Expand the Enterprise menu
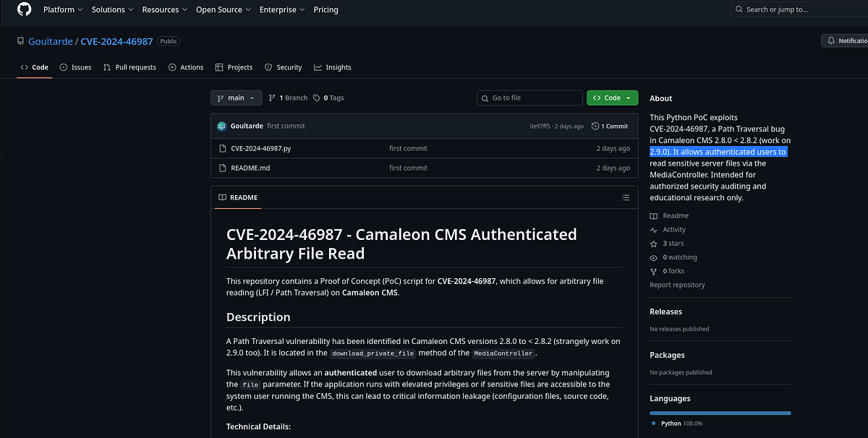This screenshot has height=438, width=868. 282,9
